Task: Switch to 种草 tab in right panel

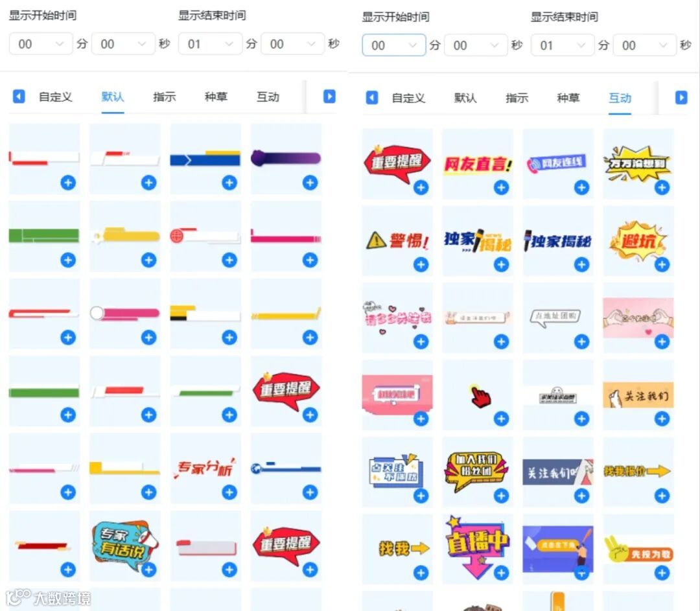Action: pyautogui.click(x=568, y=98)
